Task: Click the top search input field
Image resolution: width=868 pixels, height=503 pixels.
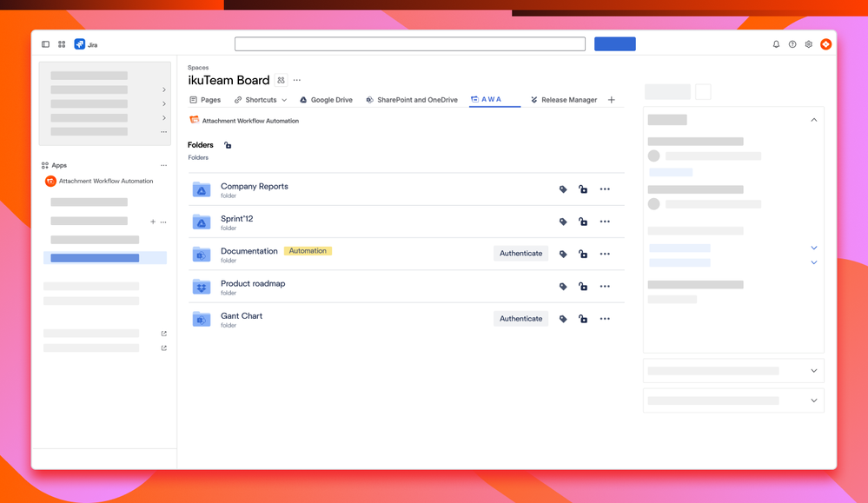Action: click(x=410, y=44)
